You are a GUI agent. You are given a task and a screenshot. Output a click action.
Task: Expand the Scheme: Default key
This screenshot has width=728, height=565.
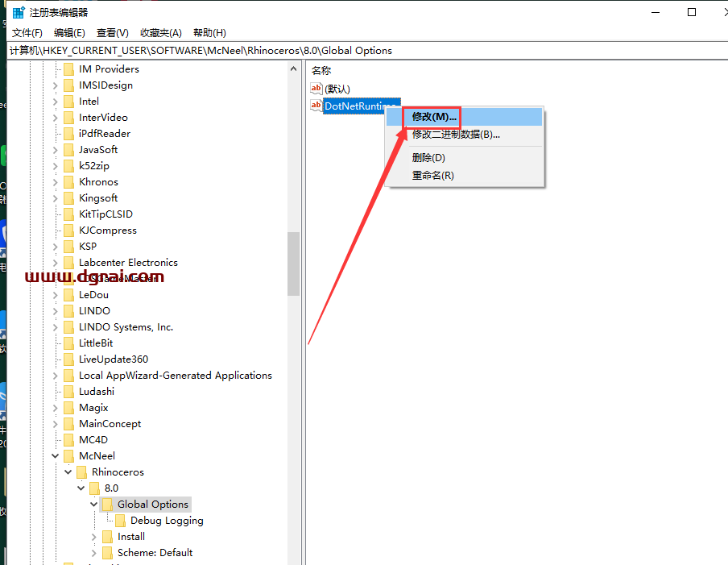[93, 553]
